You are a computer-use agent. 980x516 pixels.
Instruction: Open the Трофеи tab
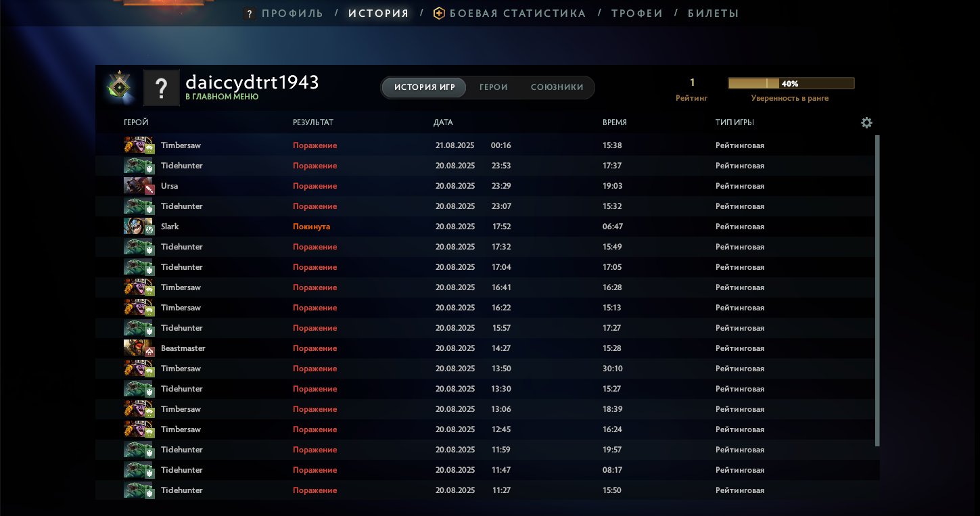tap(636, 14)
